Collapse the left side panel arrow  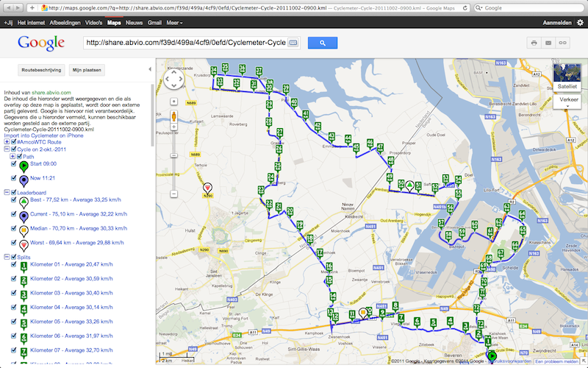coord(150,69)
